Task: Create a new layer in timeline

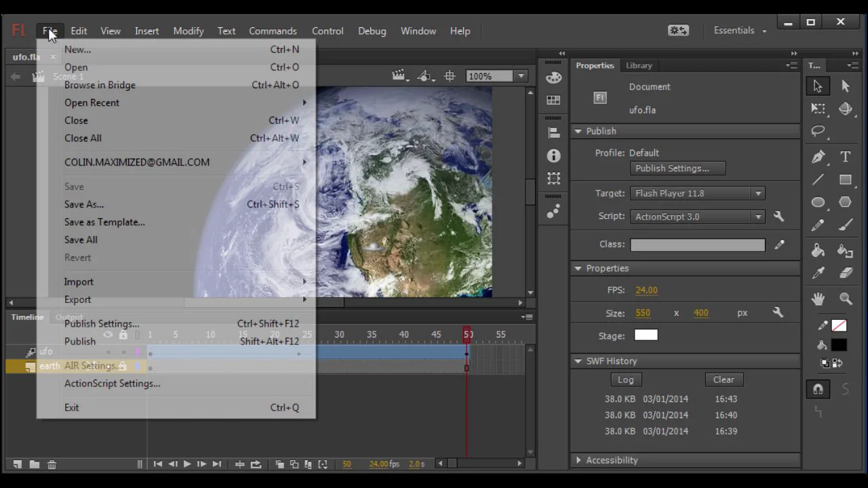Action: (x=18, y=464)
